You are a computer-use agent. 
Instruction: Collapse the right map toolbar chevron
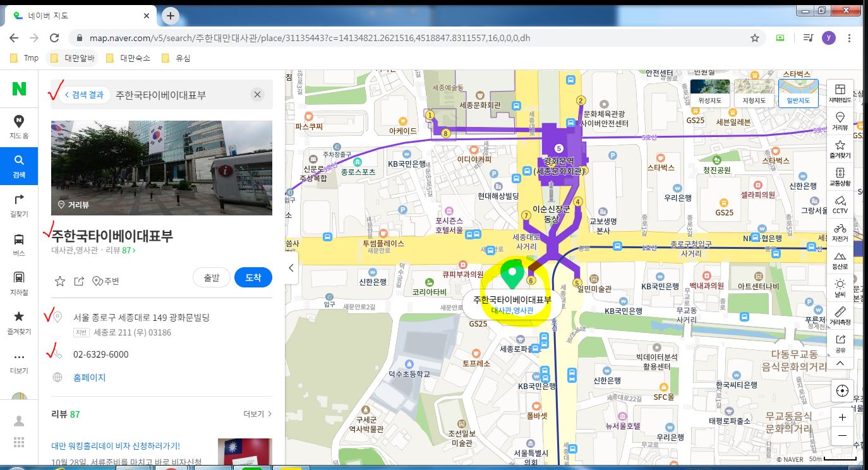coord(840,363)
